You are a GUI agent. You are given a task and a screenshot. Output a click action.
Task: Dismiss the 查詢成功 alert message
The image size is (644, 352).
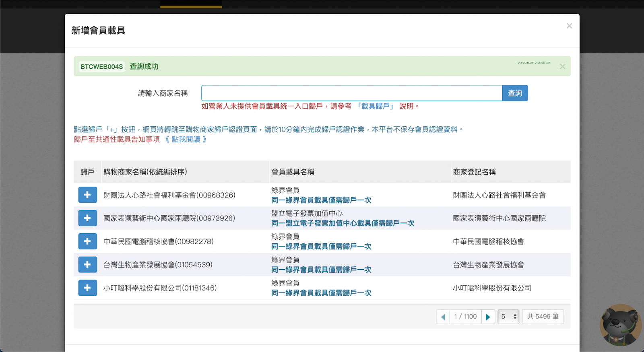coord(562,66)
